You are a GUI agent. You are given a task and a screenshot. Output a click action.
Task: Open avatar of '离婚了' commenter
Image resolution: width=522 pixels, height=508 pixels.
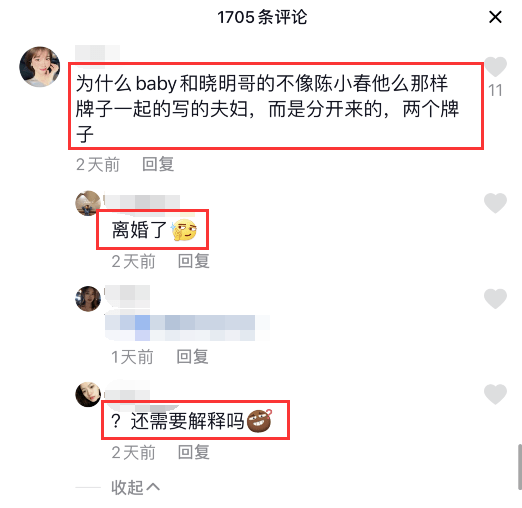pyautogui.click(x=87, y=203)
